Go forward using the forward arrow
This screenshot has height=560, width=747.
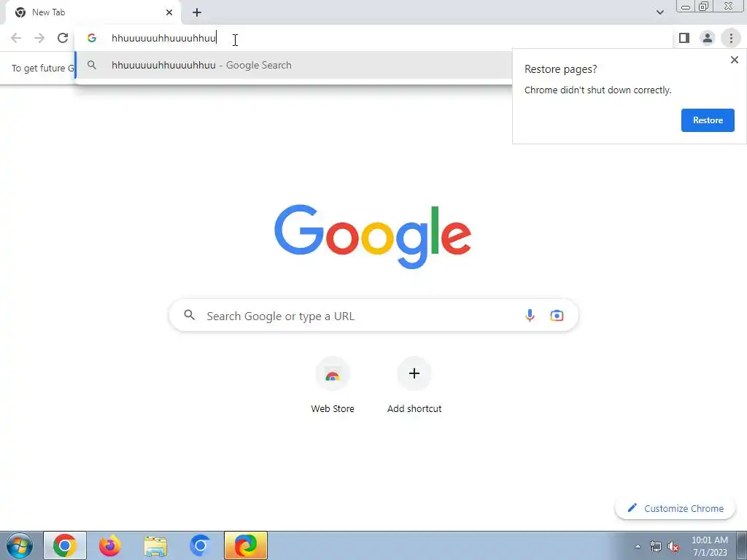(39, 38)
